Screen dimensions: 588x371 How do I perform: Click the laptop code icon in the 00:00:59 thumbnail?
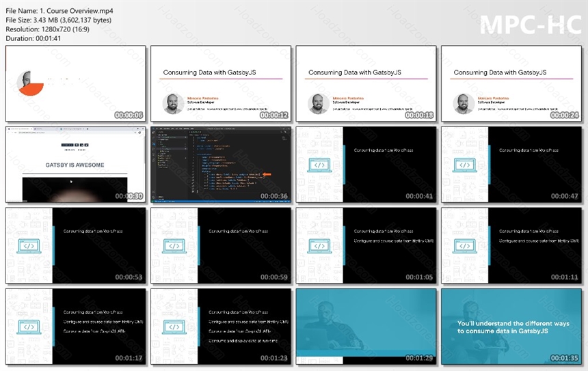point(174,246)
